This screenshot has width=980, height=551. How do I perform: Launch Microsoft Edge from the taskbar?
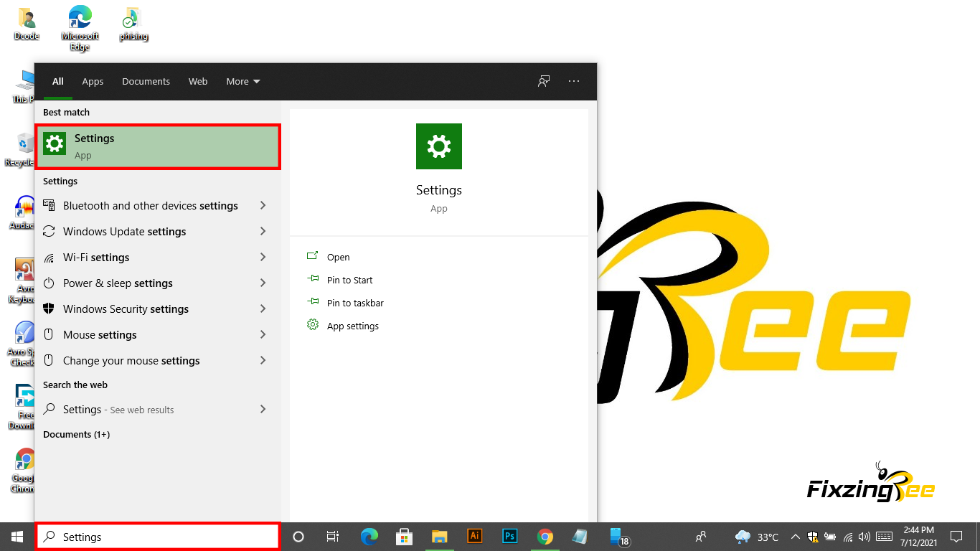[369, 537]
